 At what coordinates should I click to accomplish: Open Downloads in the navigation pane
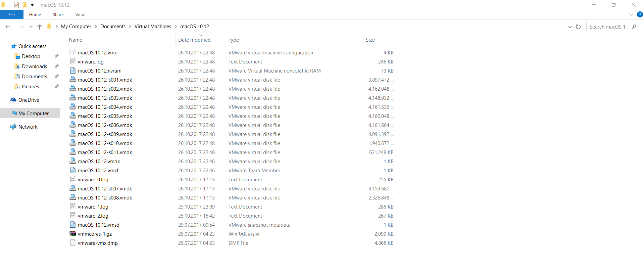34,66
